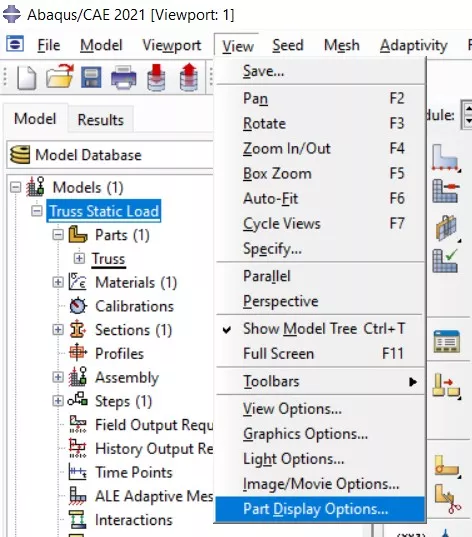The image size is (472, 537).
Task: Toggle Show Model Tree menu option
Action: [321, 328]
